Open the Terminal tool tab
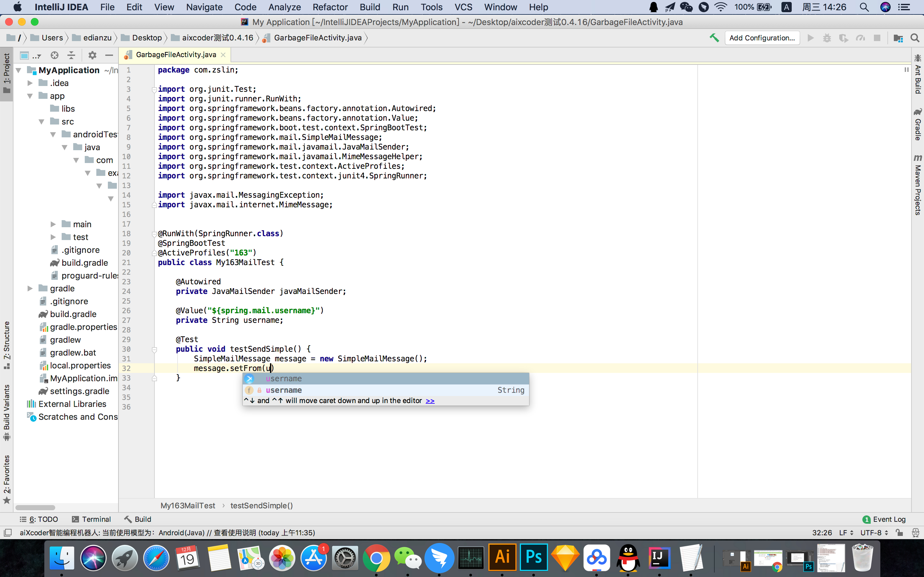Viewport: 924px width, 577px height. point(91,519)
